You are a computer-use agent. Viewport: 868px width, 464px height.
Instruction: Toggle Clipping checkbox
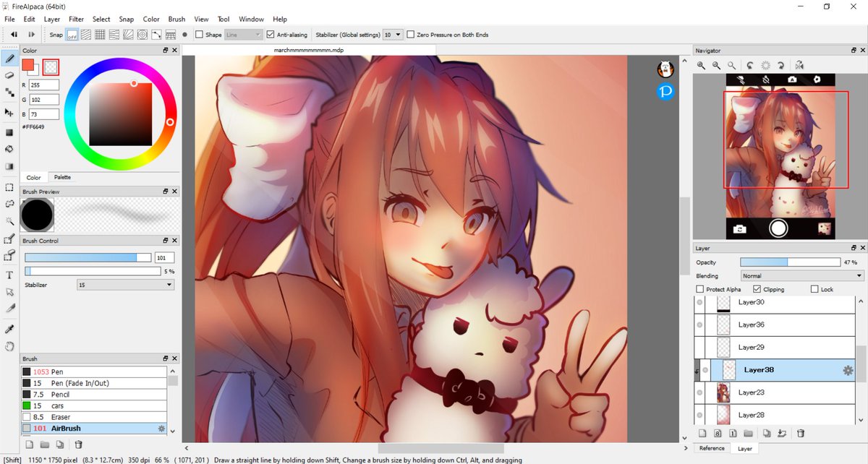coord(757,289)
